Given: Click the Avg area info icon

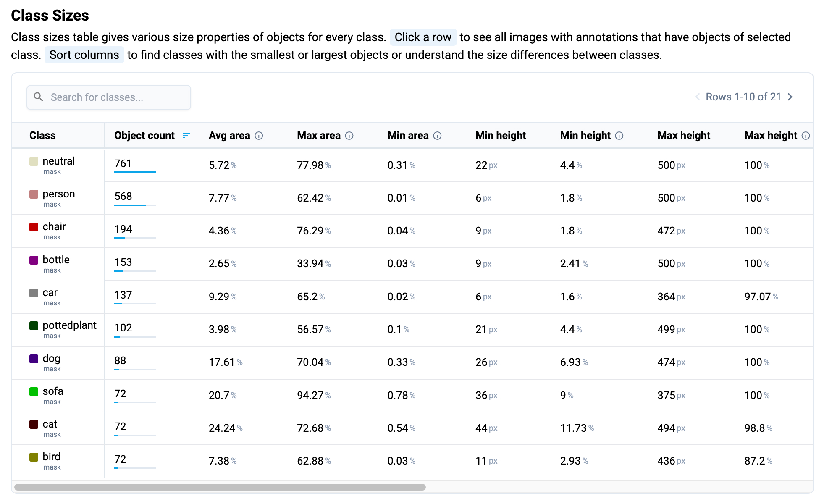Looking at the screenshot, I should point(259,136).
